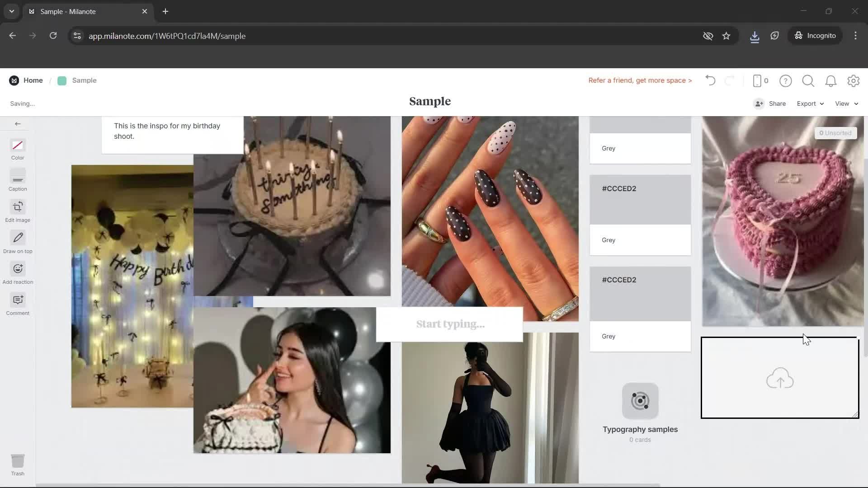Select the grey #CCCED2 color swatch

640,199
